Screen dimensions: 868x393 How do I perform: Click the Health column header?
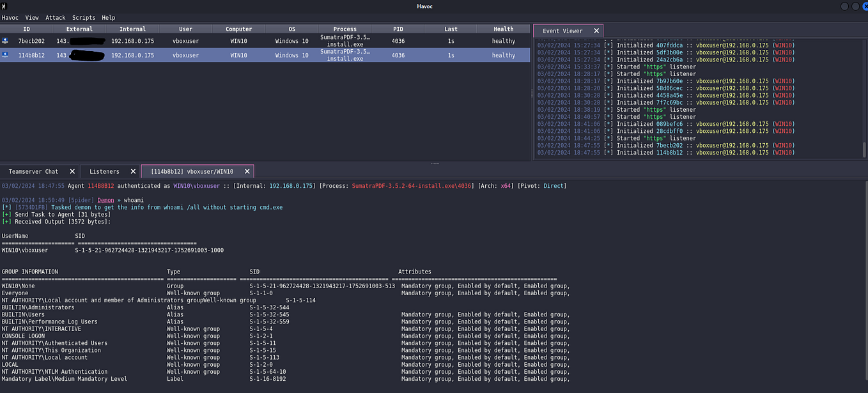(504, 29)
